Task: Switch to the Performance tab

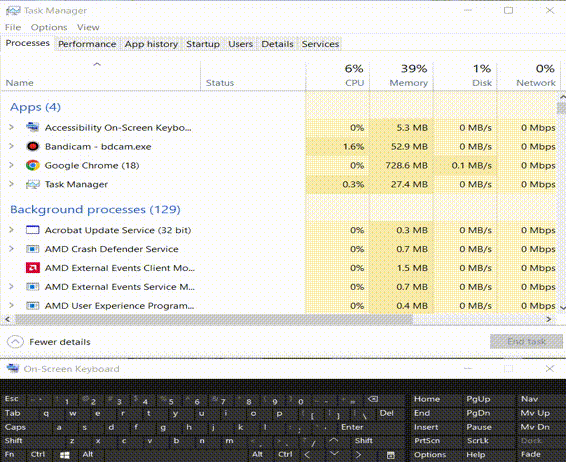Action: click(x=87, y=44)
